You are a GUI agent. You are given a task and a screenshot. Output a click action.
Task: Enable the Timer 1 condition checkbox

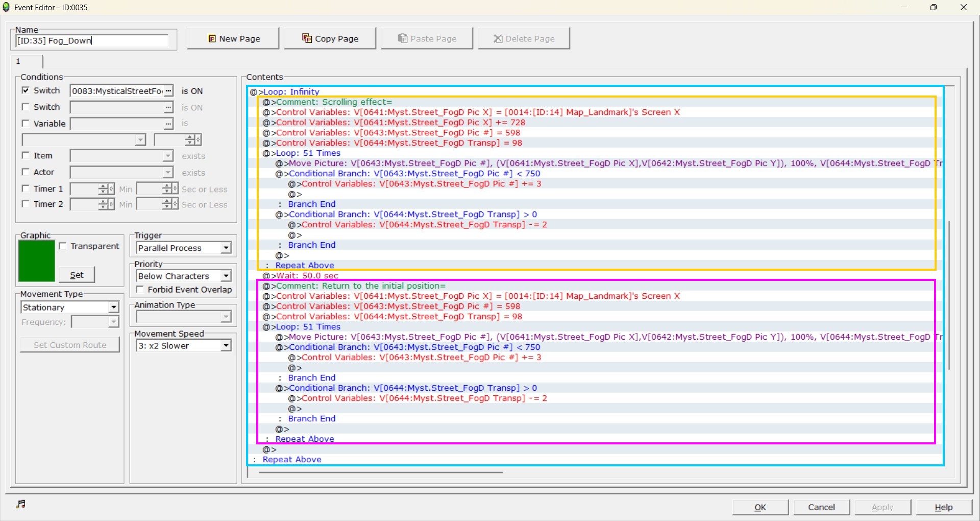click(26, 188)
